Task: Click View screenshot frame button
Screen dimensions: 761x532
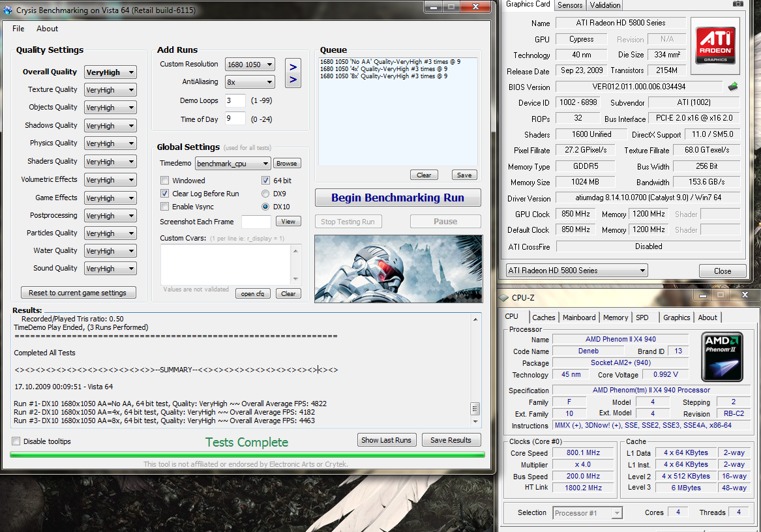Action: (x=288, y=222)
